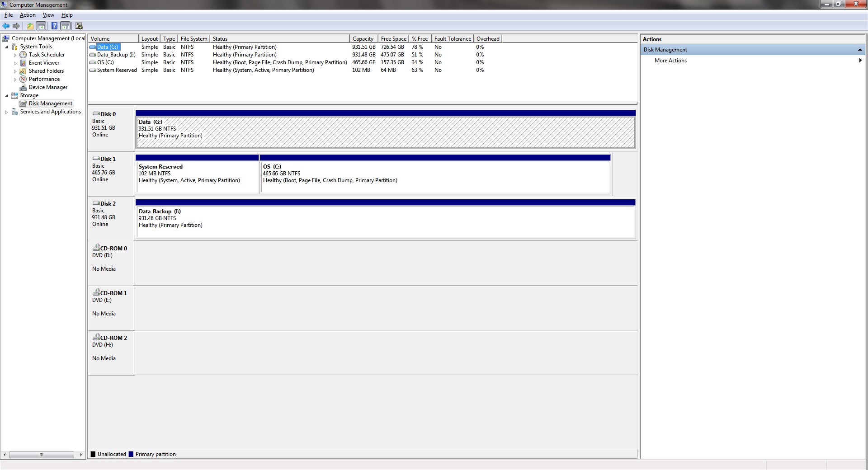Open the File menu
This screenshot has width=868, height=470.
point(9,15)
